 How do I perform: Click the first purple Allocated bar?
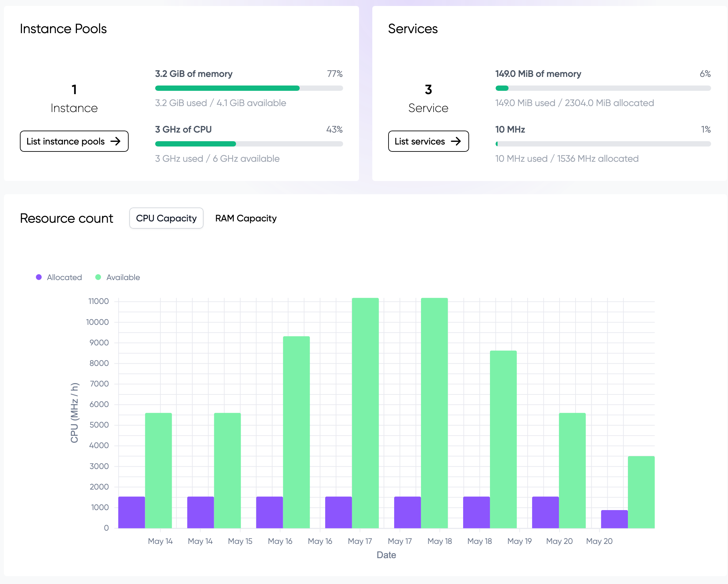pos(131,512)
